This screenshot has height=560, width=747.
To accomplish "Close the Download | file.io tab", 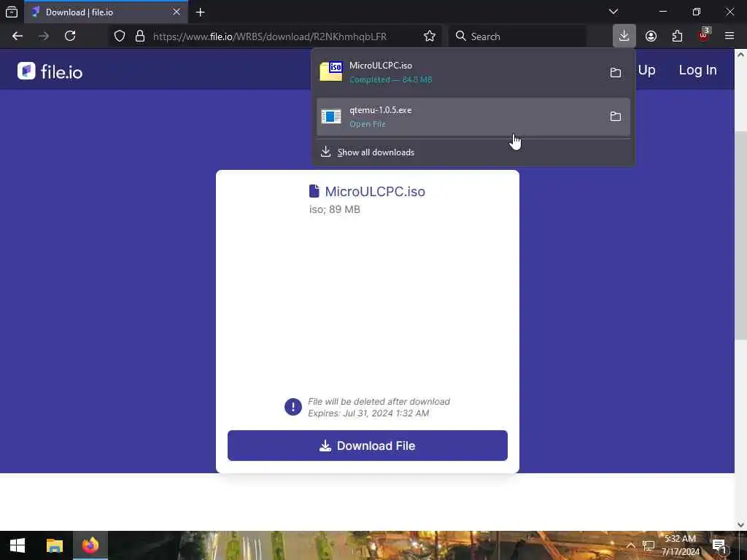I will tap(177, 12).
